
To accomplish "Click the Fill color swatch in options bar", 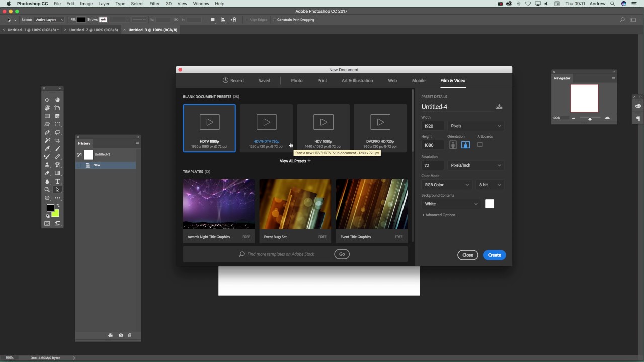I will pyautogui.click(x=81, y=20).
